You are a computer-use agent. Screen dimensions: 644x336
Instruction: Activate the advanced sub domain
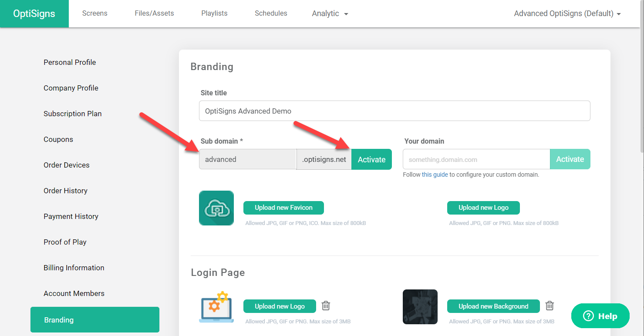[x=371, y=159]
